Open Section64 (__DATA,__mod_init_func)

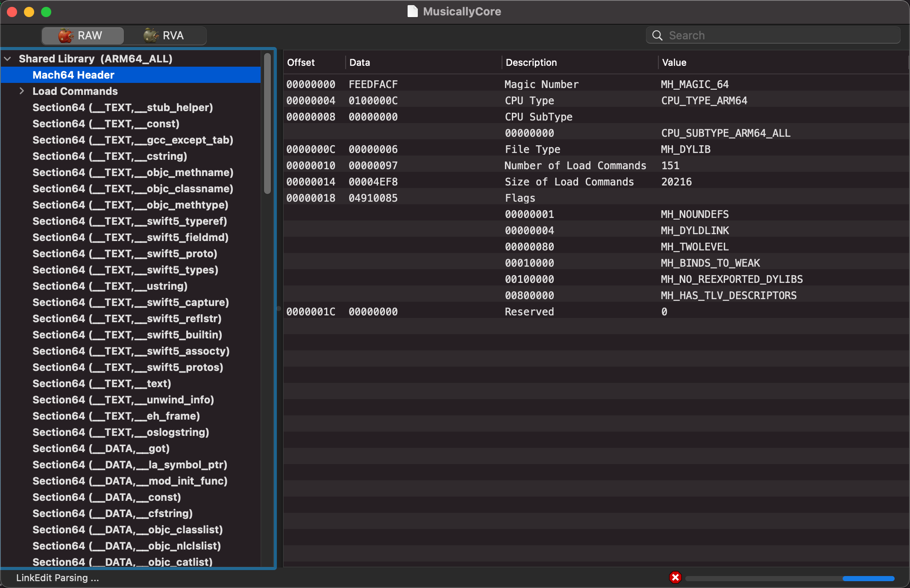point(130,481)
